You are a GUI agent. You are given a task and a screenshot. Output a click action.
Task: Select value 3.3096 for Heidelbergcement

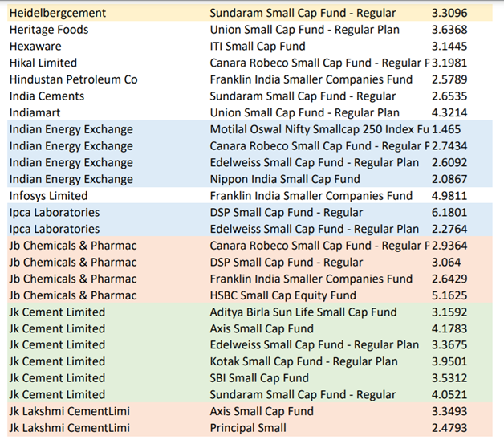click(449, 13)
